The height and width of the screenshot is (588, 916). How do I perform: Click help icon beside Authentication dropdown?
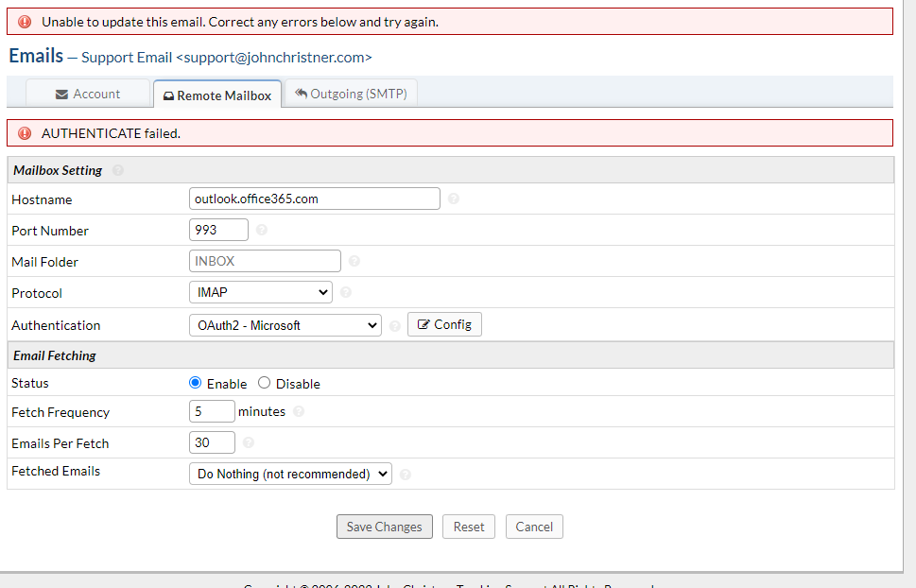tap(395, 325)
